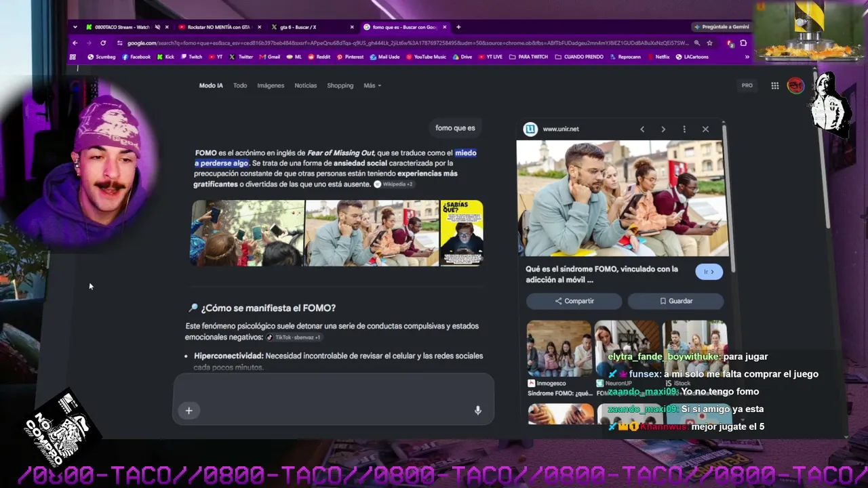The width and height of the screenshot is (868, 488).
Task: Select the Modo IA search tab
Action: [x=211, y=85]
